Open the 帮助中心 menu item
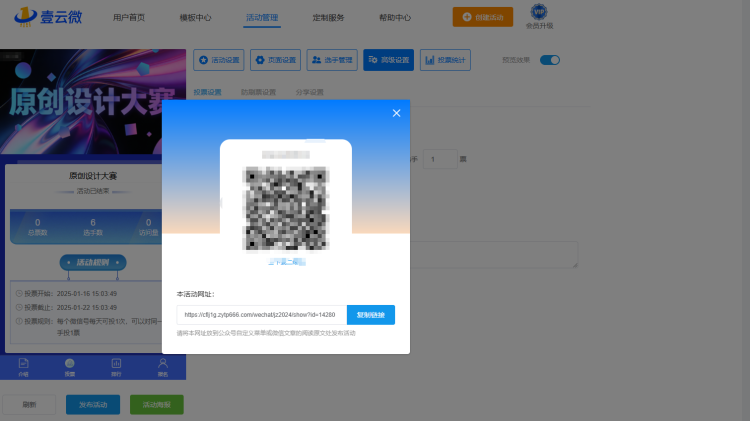The image size is (750, 421). click(x=395, y=18)
